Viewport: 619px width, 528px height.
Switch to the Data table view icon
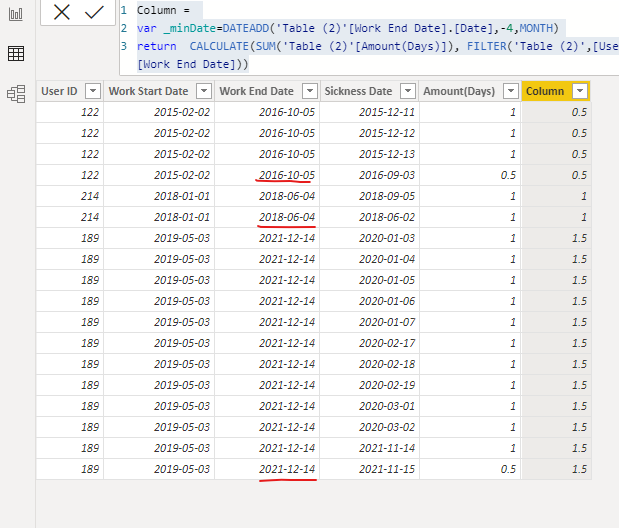click(x=16, y=53)
